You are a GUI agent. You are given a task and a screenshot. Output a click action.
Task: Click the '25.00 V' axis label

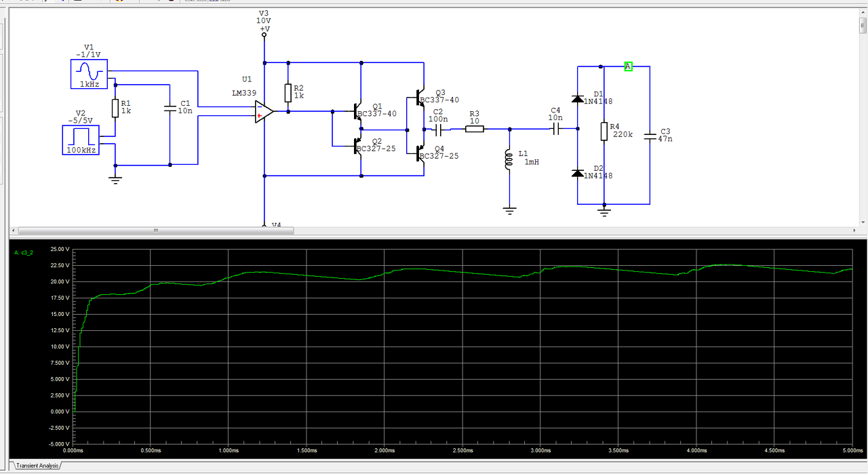pos(60,249)
